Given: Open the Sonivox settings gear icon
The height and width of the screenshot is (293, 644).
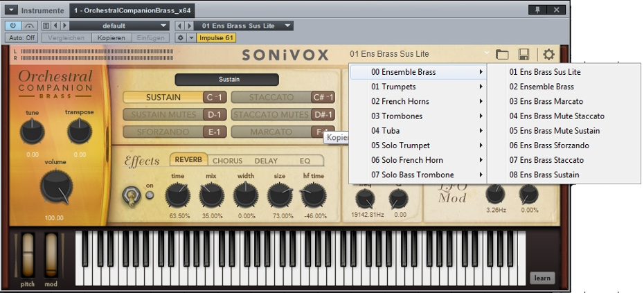Looking at the screenshot, I should pos(548,54).
